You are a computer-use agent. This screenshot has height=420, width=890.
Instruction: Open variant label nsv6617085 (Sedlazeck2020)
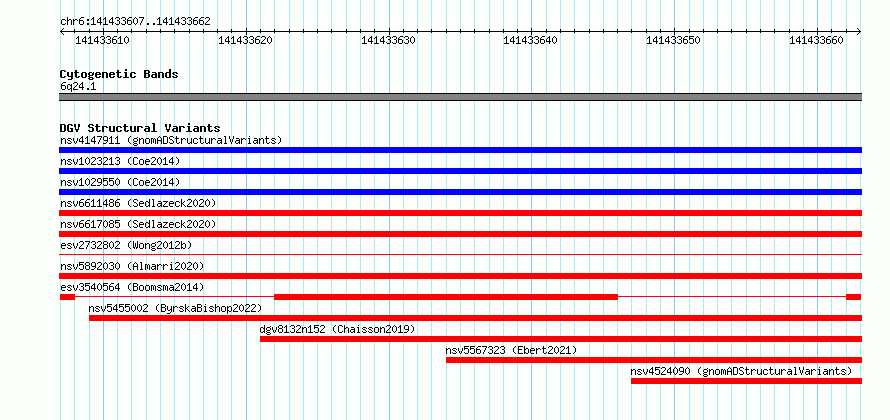click(x=138, y=224)
